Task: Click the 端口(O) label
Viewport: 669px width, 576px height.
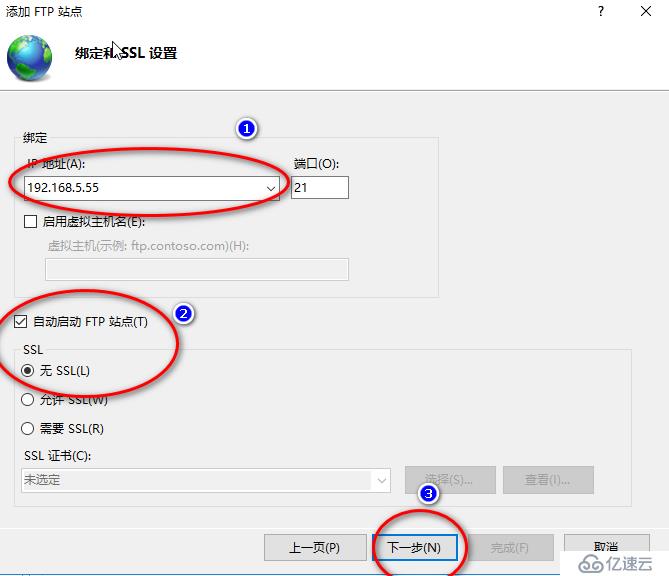Action: click(x=316, y=163)
